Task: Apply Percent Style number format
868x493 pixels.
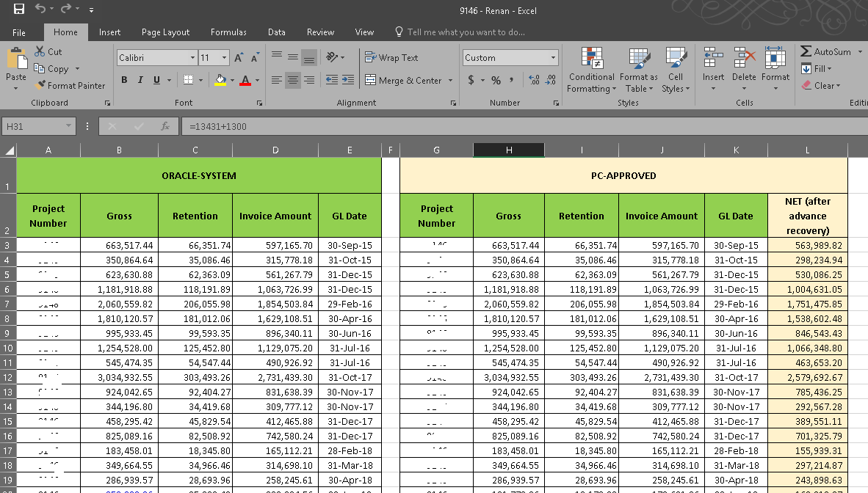Action: (496, 80)
